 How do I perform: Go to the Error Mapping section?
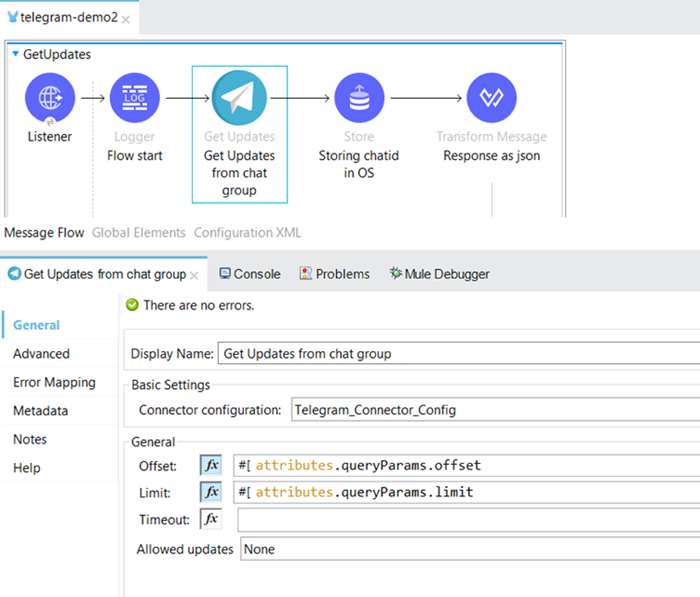coord(54,382)
